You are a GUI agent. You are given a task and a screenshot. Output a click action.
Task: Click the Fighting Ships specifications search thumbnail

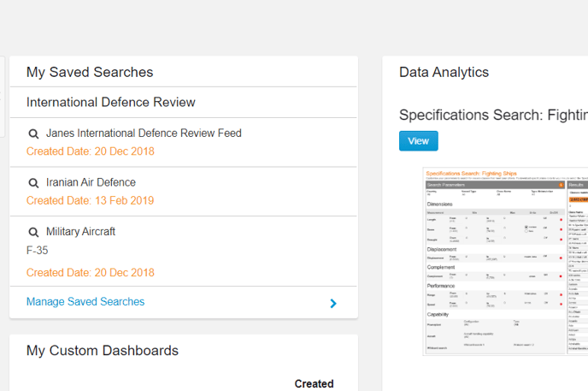[x=505, y=261]
